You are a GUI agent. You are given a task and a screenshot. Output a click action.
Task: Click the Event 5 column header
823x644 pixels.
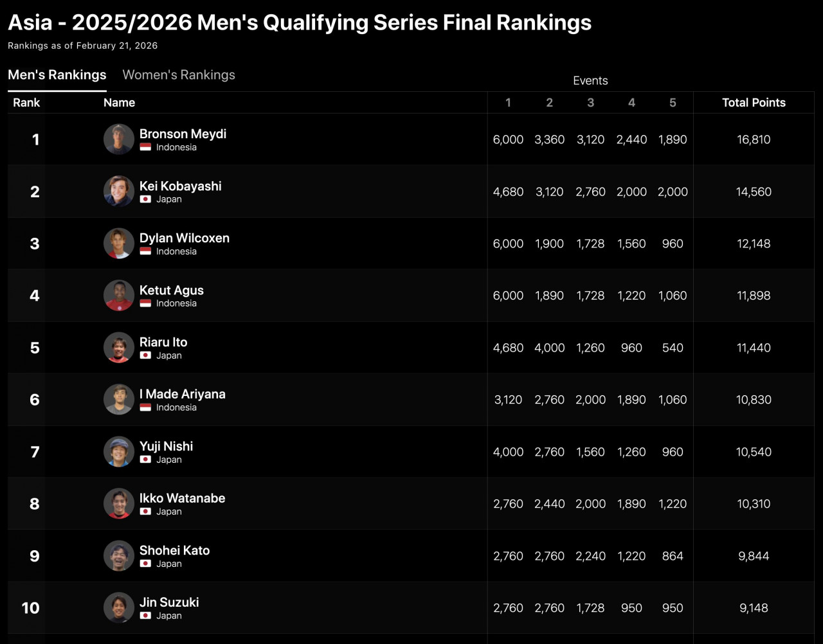[x=673, y=103]
